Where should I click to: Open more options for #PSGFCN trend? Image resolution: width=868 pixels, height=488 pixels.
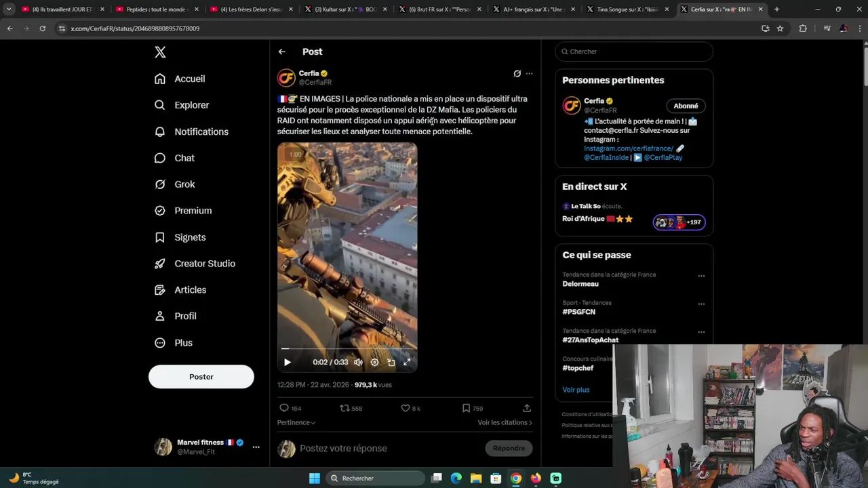(701, 304)
